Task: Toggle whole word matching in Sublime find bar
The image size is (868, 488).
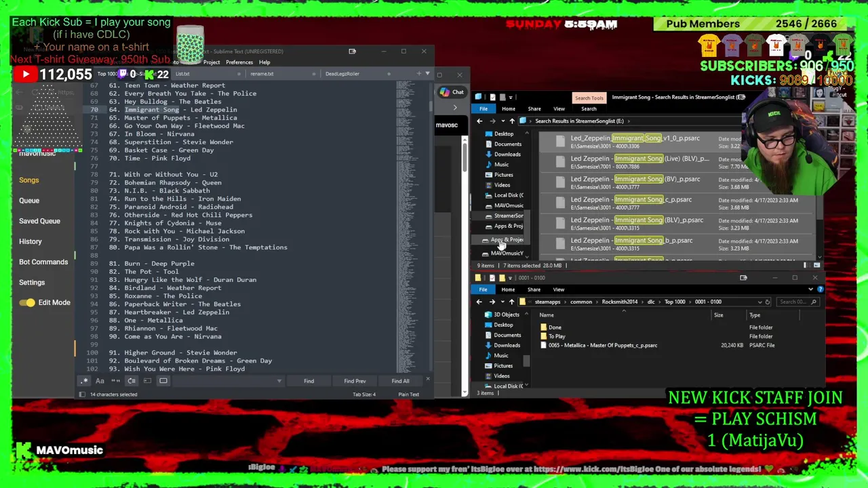Action: tap(115, 381)
